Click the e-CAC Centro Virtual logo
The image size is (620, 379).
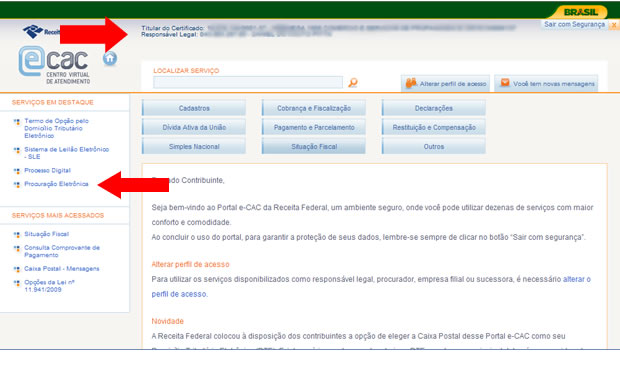(x=55, y=65)
